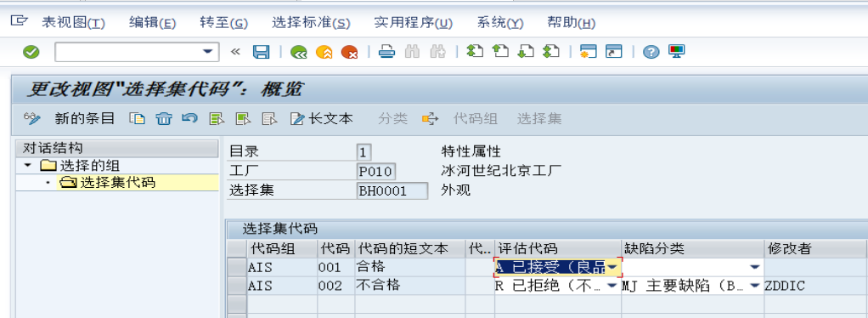Click the 评估代码 column header

(x=557, y=249)
